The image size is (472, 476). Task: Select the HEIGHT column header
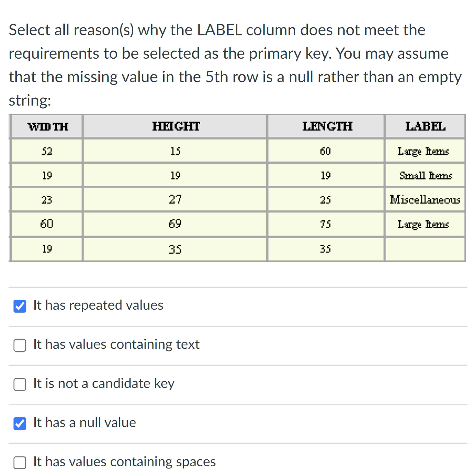[x=175, y=126]
